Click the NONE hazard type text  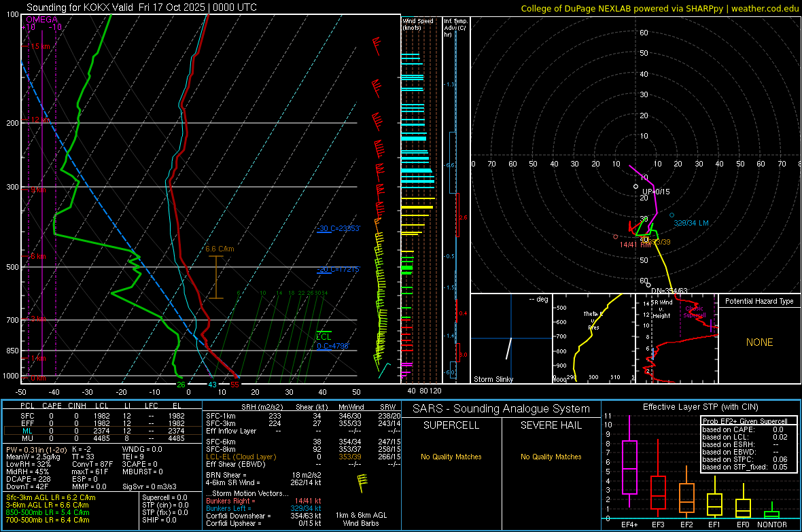759,342
